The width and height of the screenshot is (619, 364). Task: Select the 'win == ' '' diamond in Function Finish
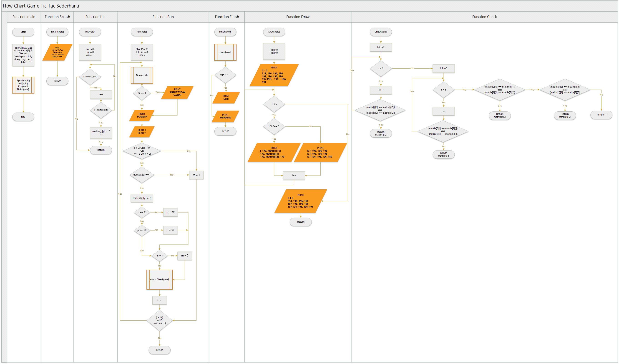(x=225, y=75)
